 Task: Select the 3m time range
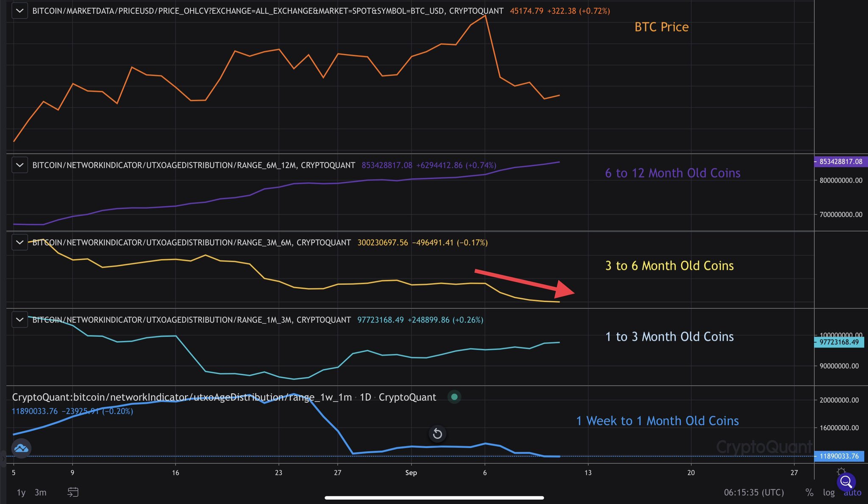41,492
